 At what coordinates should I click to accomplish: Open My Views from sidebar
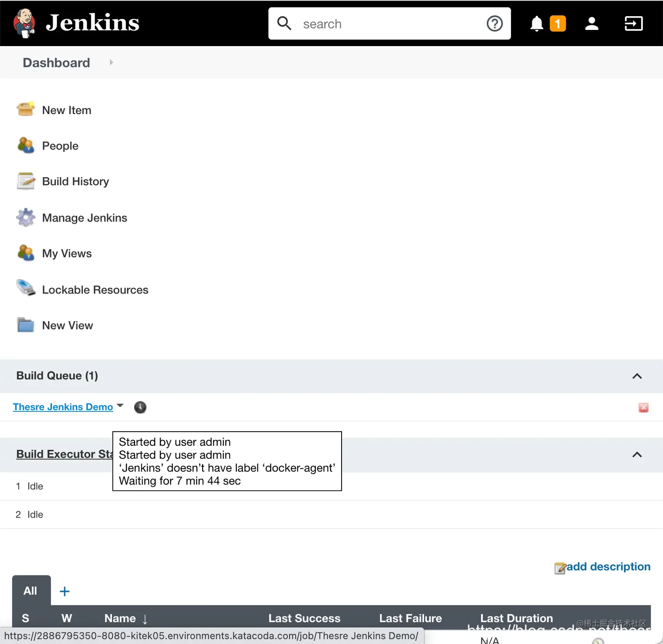pos(67,254)
